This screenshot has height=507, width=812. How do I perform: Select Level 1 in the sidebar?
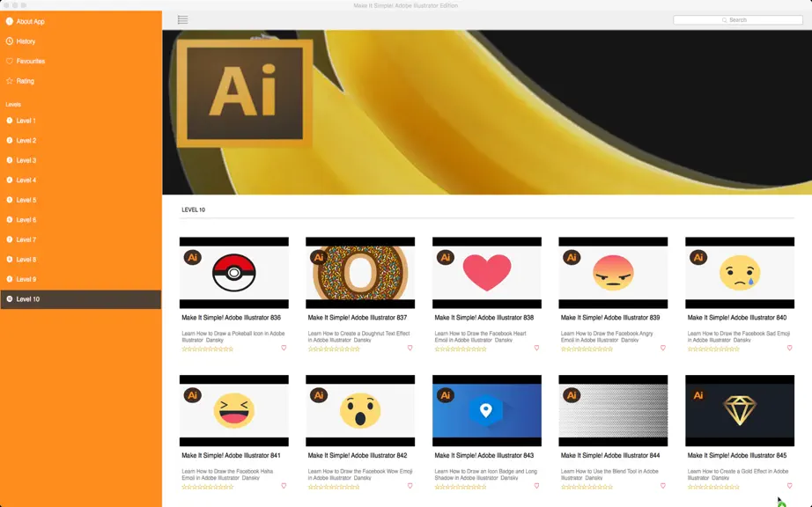click(x=81, y=121)
